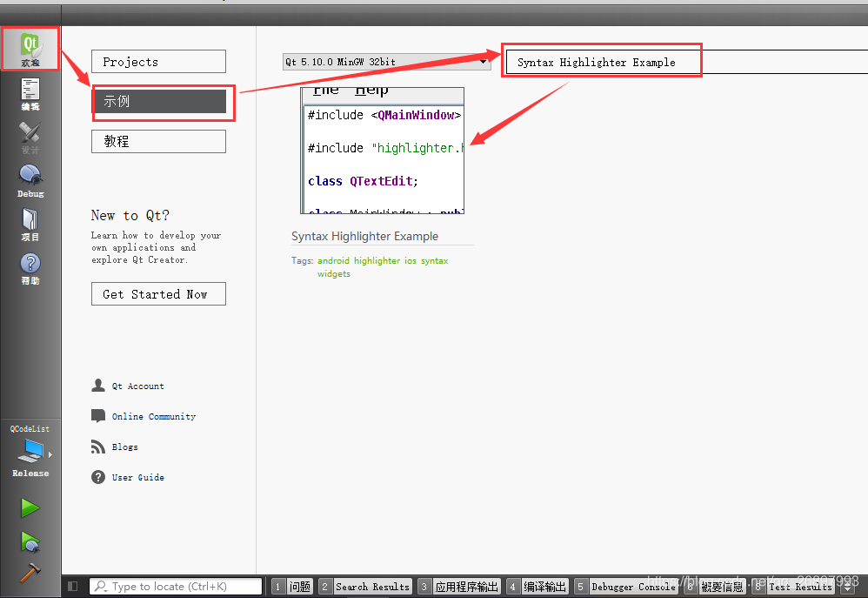The height and width of the screenshot is (598, 868).
Task: Click the Online Community chat icon
Action: tap(98, 416)
